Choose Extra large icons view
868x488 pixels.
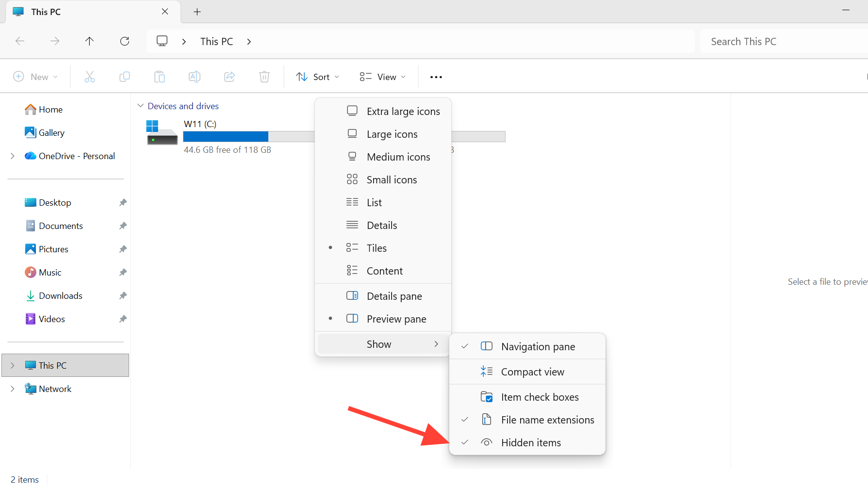point(403,111)
